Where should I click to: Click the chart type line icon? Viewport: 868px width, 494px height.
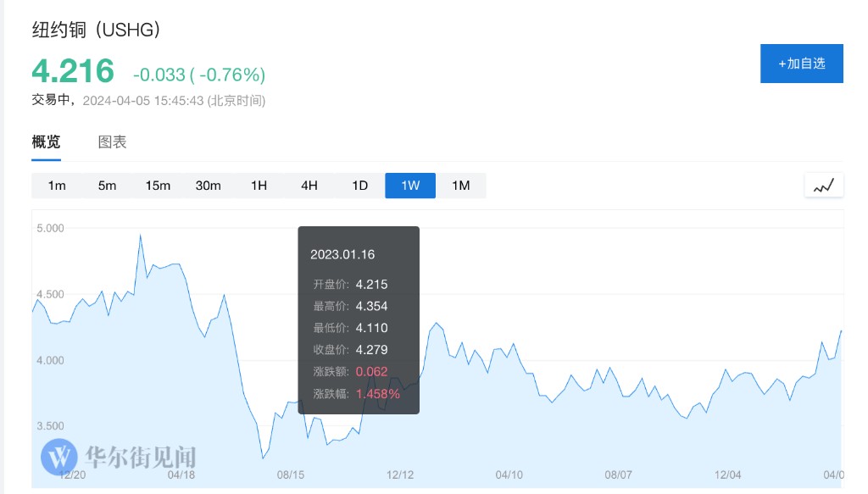coord(824,186)
